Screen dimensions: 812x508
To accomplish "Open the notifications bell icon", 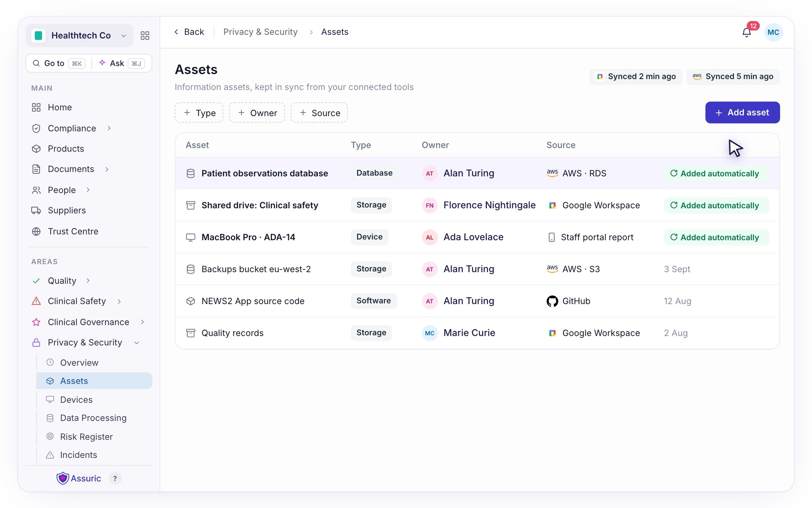I will coord(747,32).
